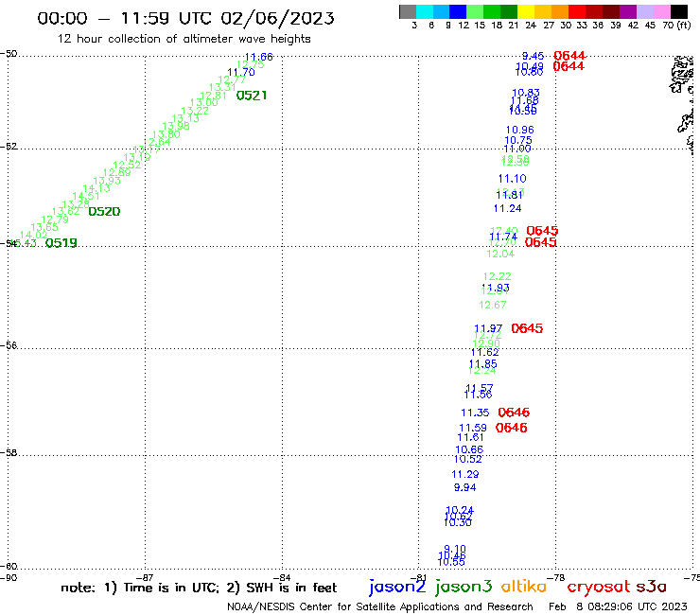The image size is (700, 615).
Task: Click the pink swatch in the color scale
Action: pyautogui.click(x=661, y=11)
